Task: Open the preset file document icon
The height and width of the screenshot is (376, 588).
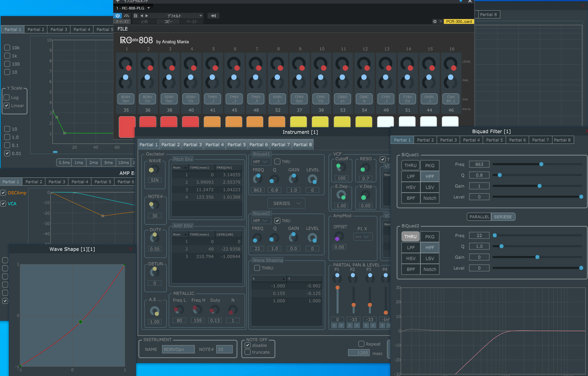Action: (x=135, y=16)
